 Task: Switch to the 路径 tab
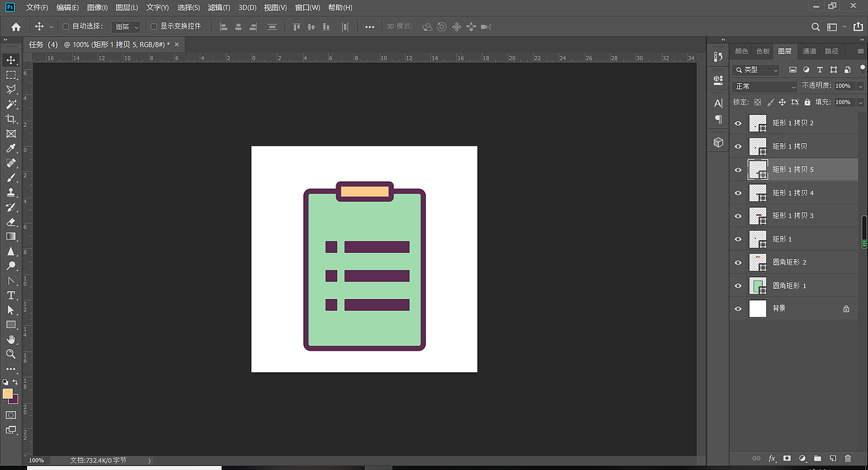832,51
